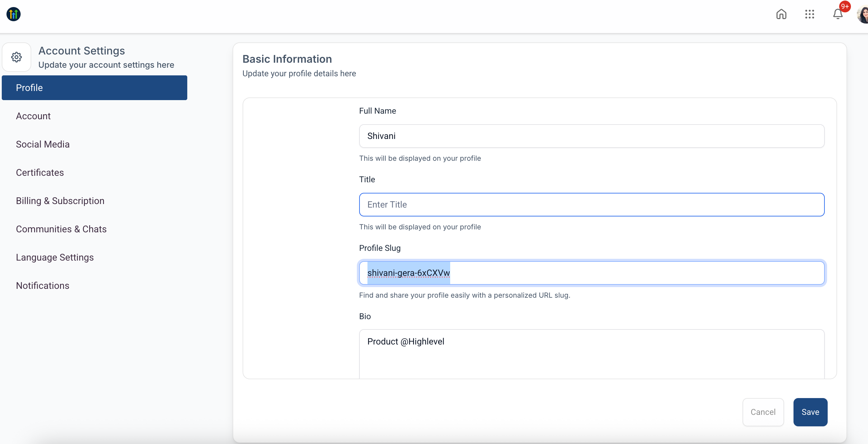Open Notifications settings in sidebar
This screenshot has width=868, height=444.
42,286
